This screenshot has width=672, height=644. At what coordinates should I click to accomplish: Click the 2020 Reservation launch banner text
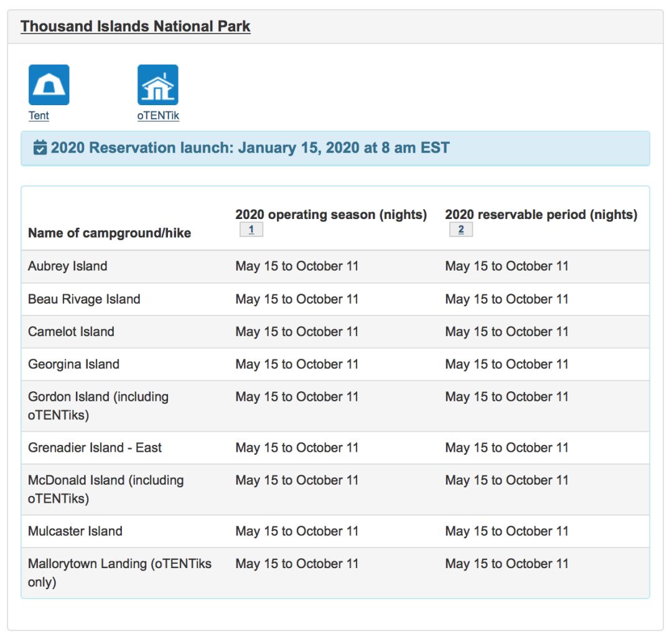point(250,148)
